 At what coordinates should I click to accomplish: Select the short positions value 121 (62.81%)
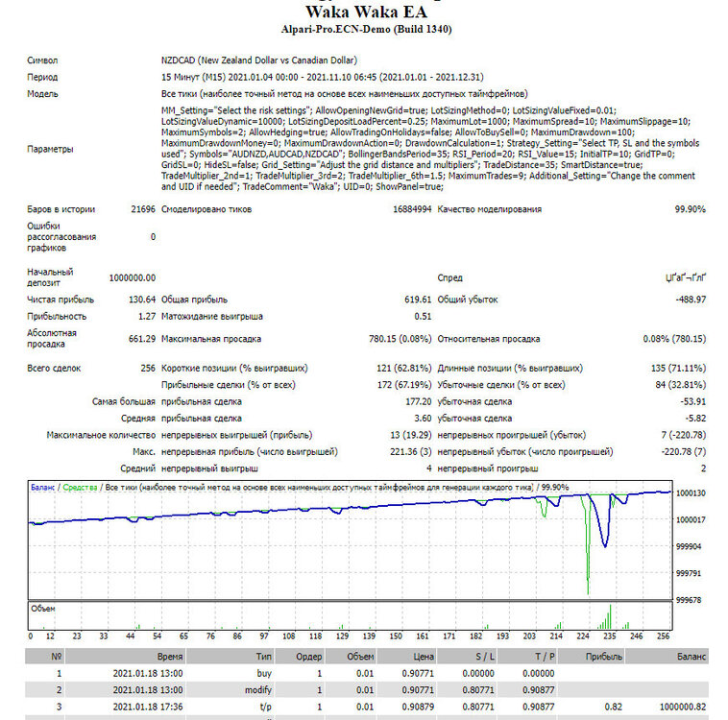click(403, 368)
